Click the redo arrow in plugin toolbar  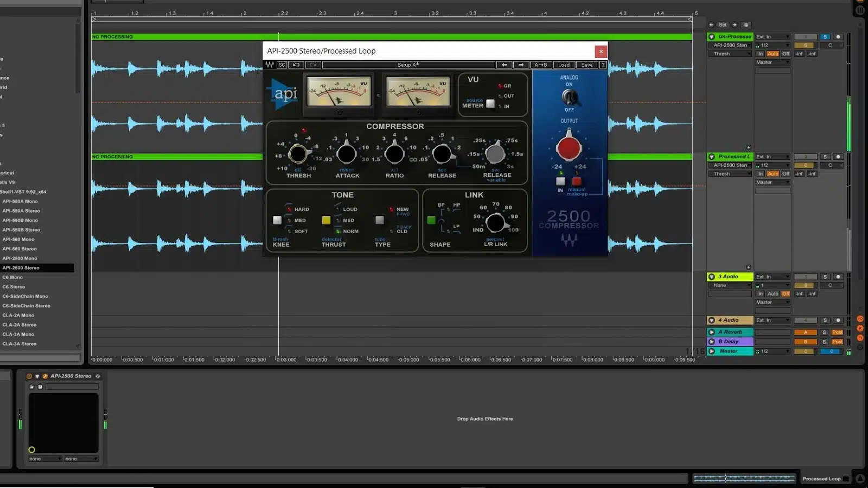(313, 65)
